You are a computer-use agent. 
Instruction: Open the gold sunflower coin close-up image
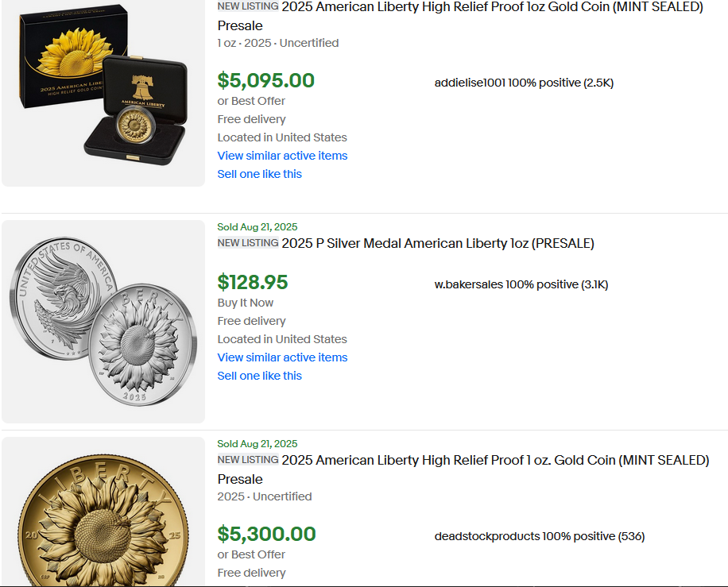(103, 512)
